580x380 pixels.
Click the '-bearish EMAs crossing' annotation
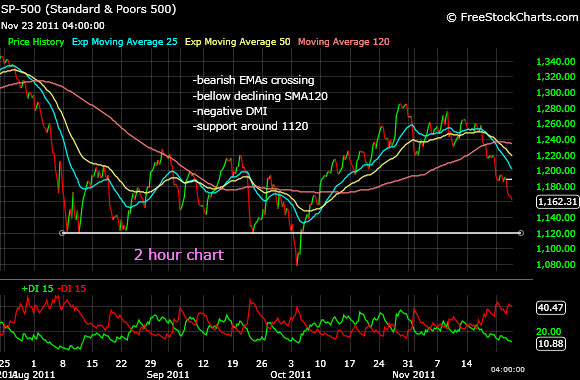(x=253, y=80)
